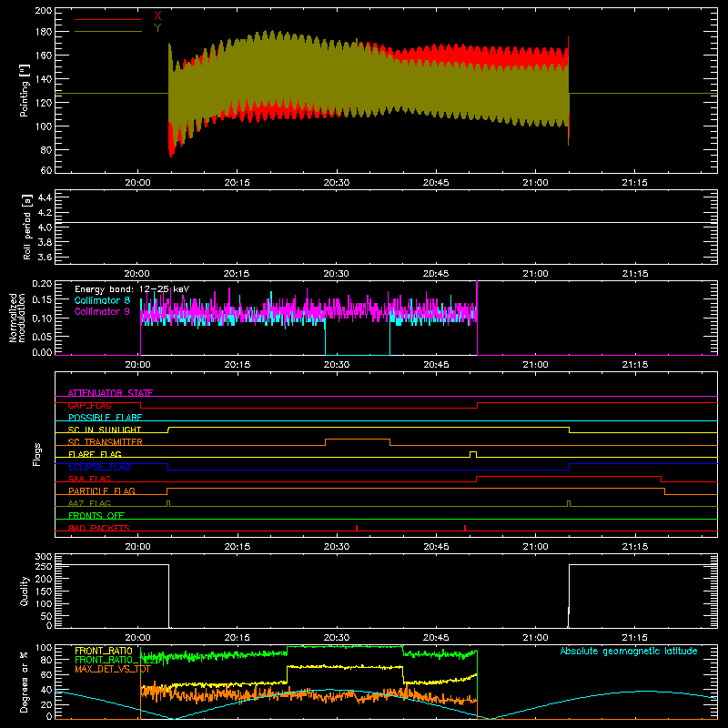Click the 20:45 tick under modulation plot
The height and width of the screenshot is (728, 728).
tap(436, 365)
